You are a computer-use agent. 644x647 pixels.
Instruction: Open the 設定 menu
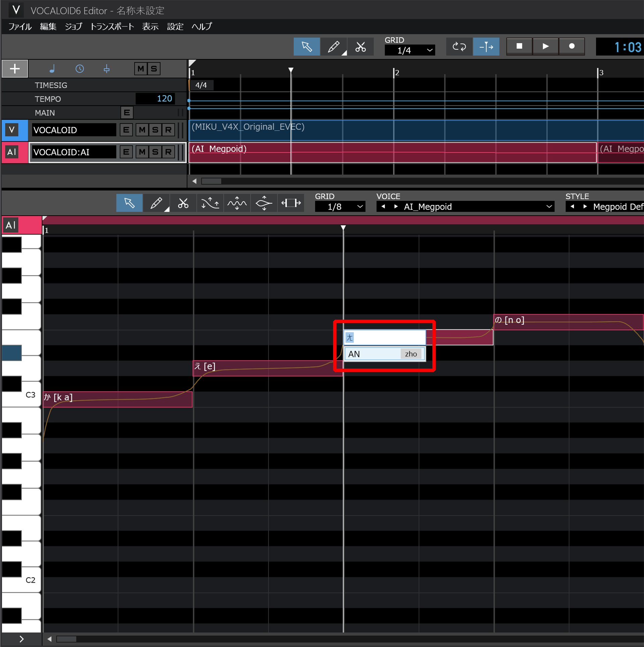(175, 26)
